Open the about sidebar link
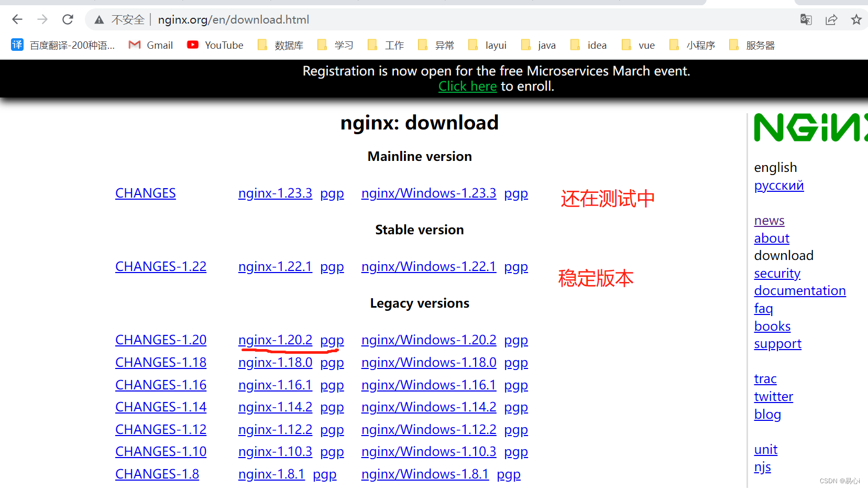 (772, 238)
